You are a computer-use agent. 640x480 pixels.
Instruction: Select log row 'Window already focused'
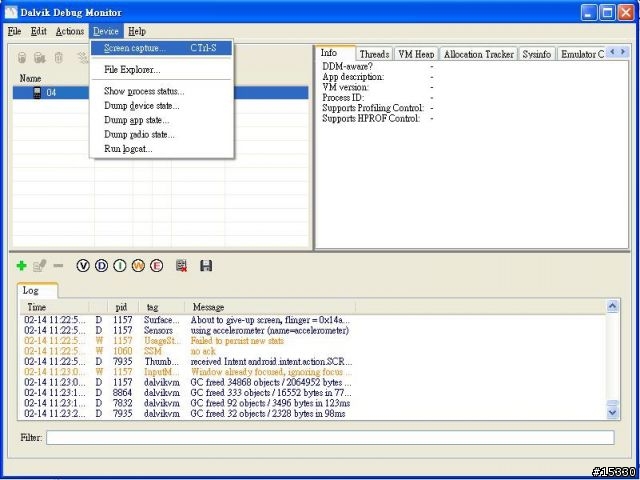pyautogui.click(x=313, y=372)
